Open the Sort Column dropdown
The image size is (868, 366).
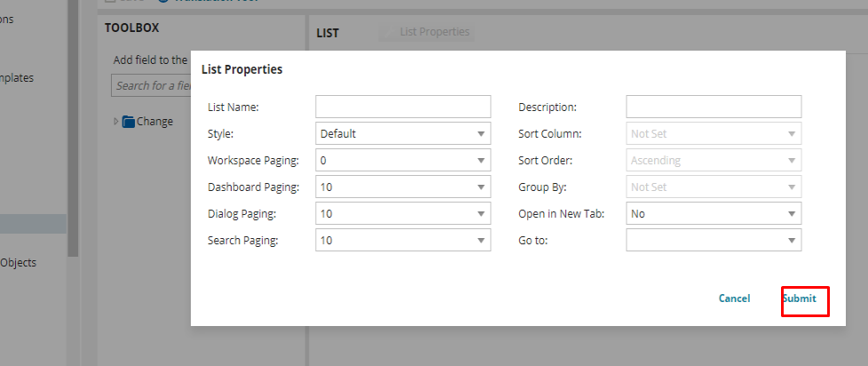713,134
